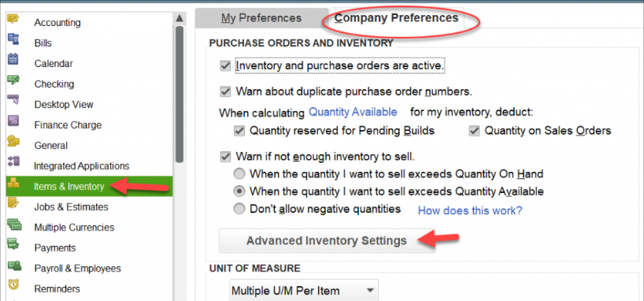Viewport: 644px width, 301px height.
Task: Uncheck Quantity reserved for Pending Builds
Action: (x=239, y=131)
